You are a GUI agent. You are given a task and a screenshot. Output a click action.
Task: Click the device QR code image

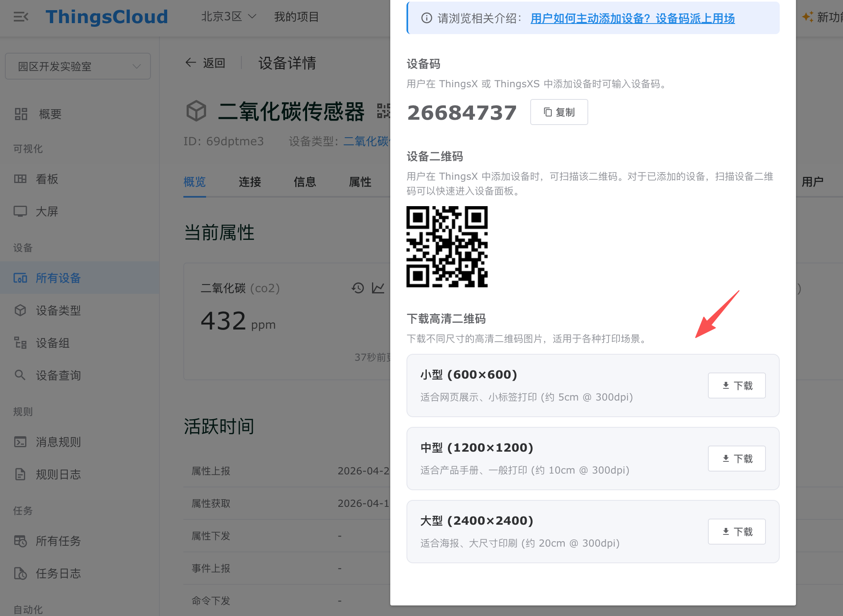pos(447,247)
